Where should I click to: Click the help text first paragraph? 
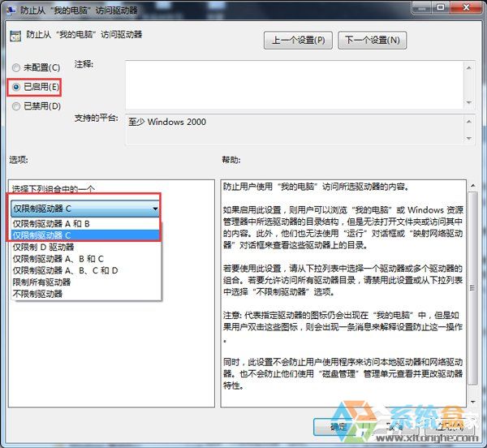tap(316, 187)
